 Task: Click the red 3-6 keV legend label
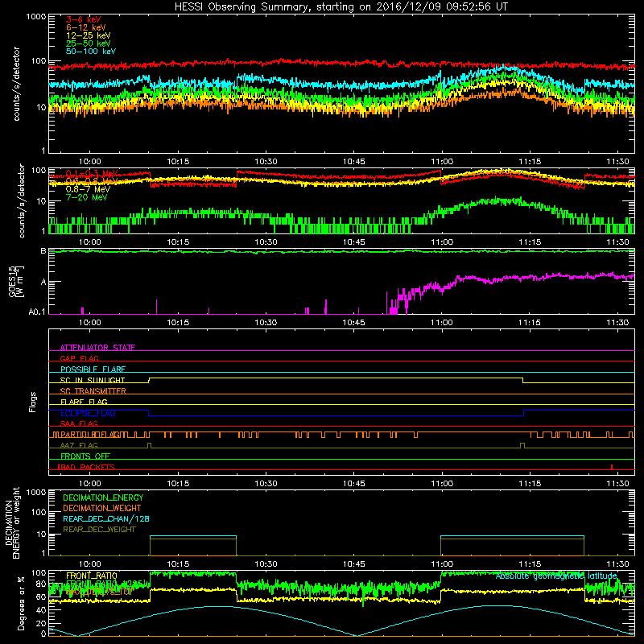tap(83, 19)
